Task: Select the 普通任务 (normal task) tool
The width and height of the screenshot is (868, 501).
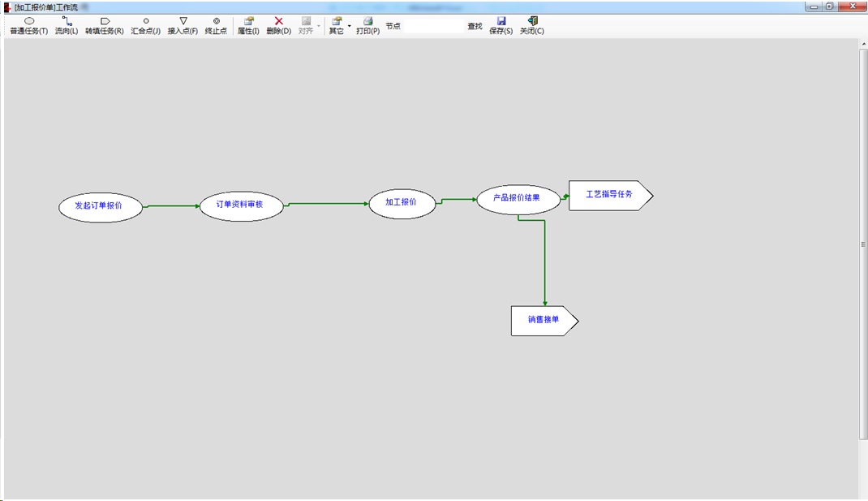Action: click(28, 26)
